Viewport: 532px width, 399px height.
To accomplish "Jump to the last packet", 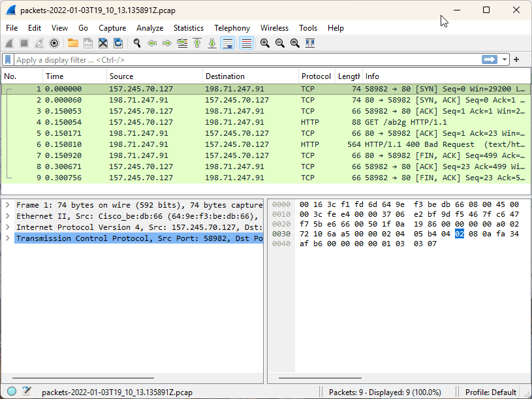I will (x=212, y=43).
